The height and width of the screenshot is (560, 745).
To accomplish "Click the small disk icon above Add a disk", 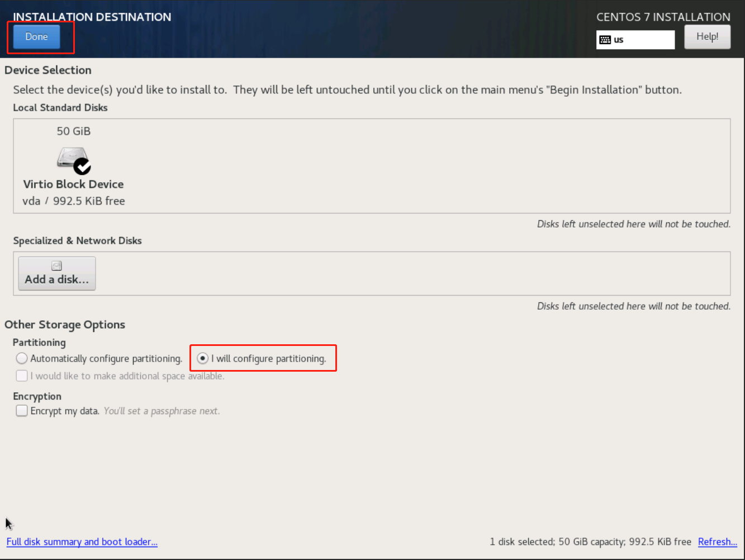I will point(56,266).
